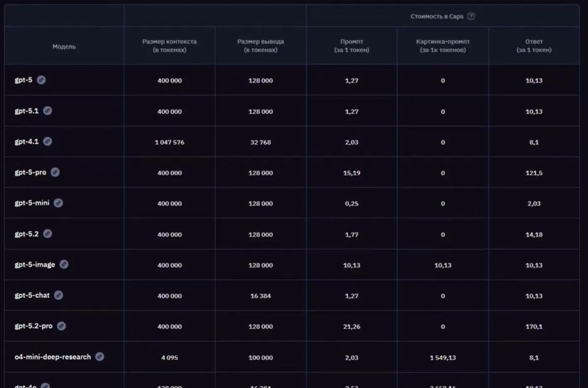The width and height of the screenshot is (588, 388).
Task: Click the Промпт column header
Action: click(x=352, y=46)
